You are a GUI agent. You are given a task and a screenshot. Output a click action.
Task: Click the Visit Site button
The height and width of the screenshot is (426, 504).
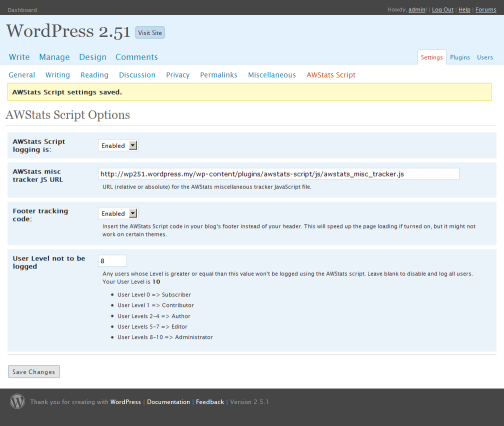pyautogui.click(x=150, y=33)
